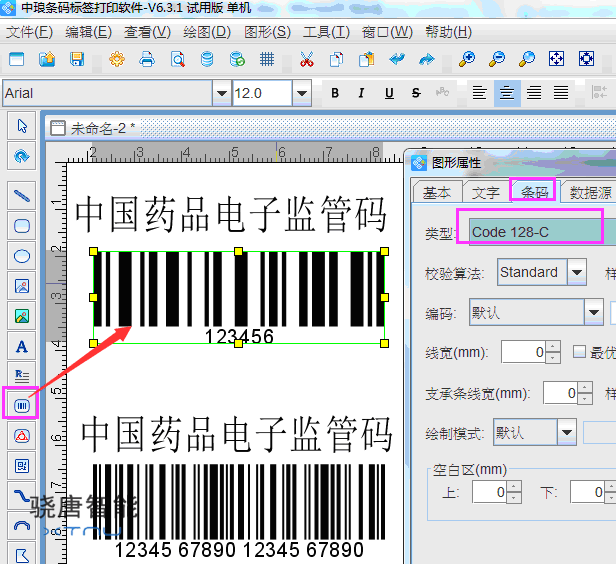
Task: Expand the 校验算法 Standard dropdown
Action: pos(576,272)
